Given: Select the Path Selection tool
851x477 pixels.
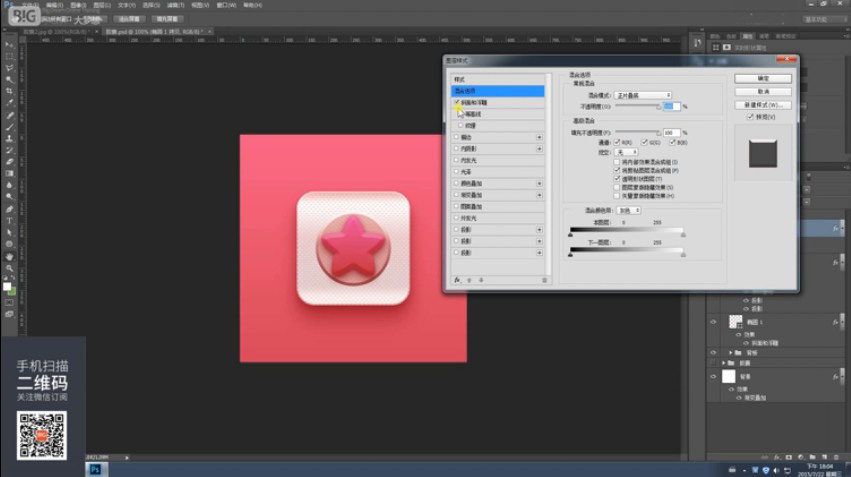Looking at the screenshot, I should click(9, 232).
